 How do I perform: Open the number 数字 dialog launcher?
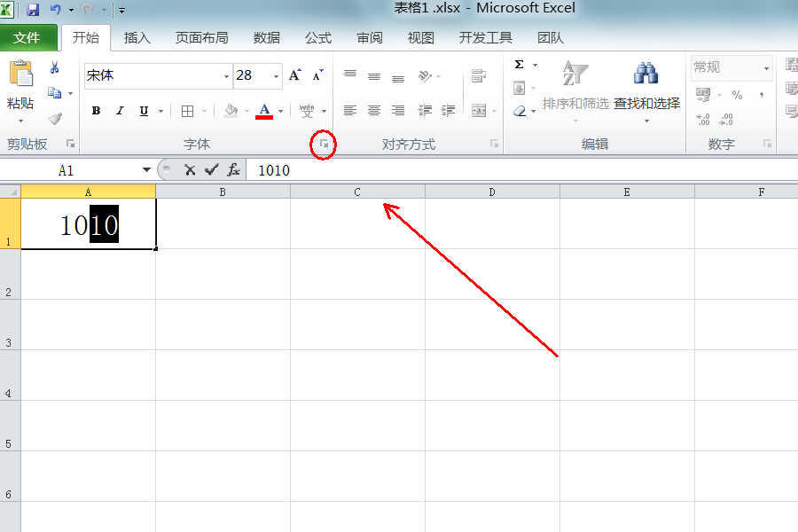tap(767, 144)
